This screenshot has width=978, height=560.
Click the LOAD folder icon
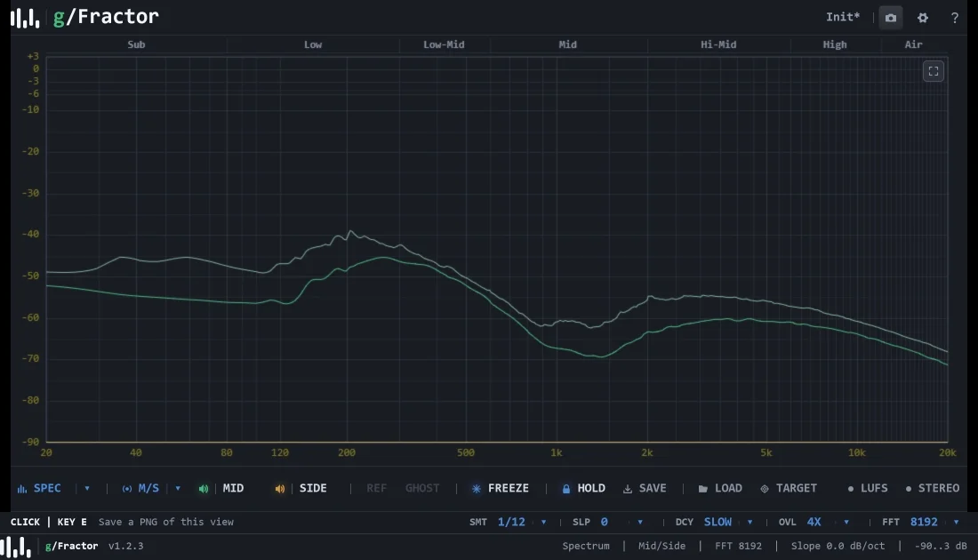[703, 489]
